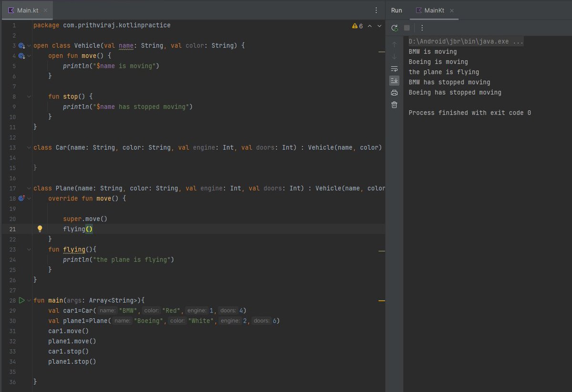Click warning stripe marker near line 23
The image size is (572, 392).
(x=381, y=250)
